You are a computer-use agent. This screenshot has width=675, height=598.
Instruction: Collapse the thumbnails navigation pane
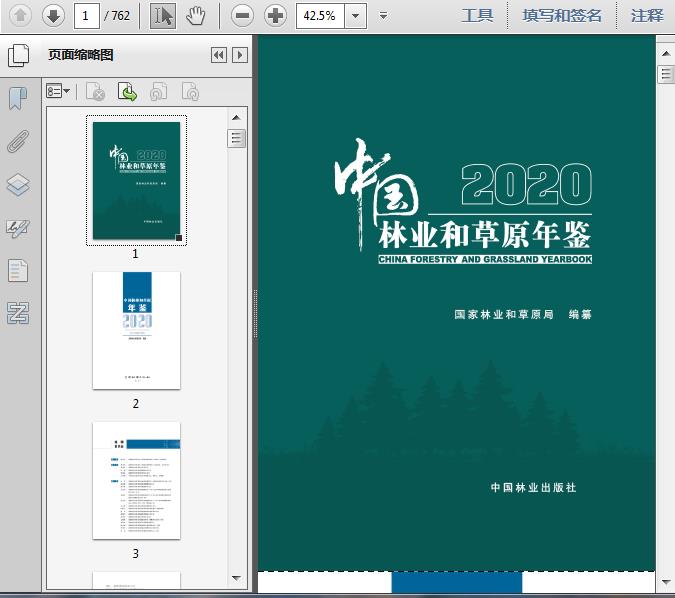point(219,55)
